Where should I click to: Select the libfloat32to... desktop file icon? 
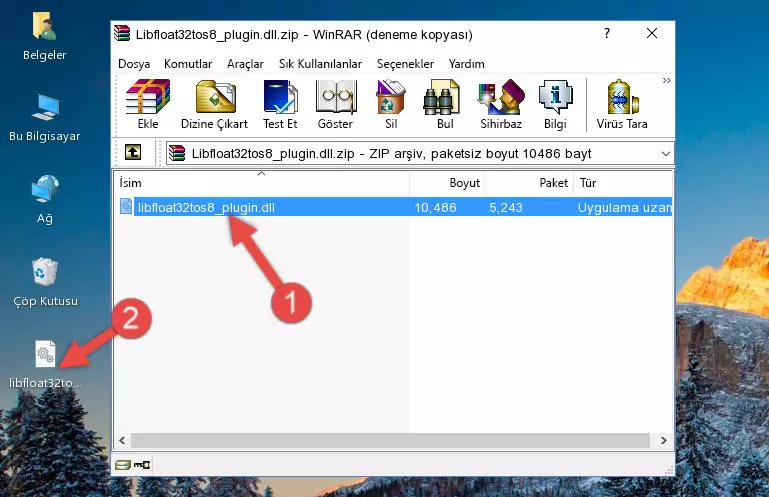(45, 365)
